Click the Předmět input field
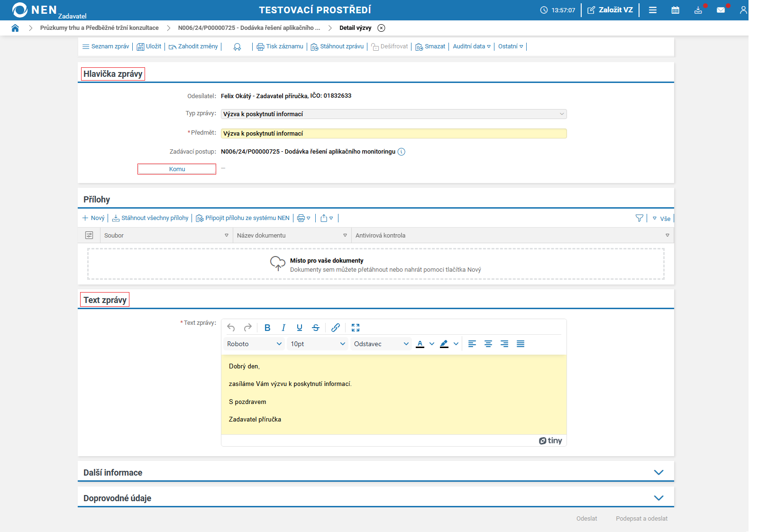Viewport: 758px width, 532px height. pyautogui.click(x=393, y=134)
